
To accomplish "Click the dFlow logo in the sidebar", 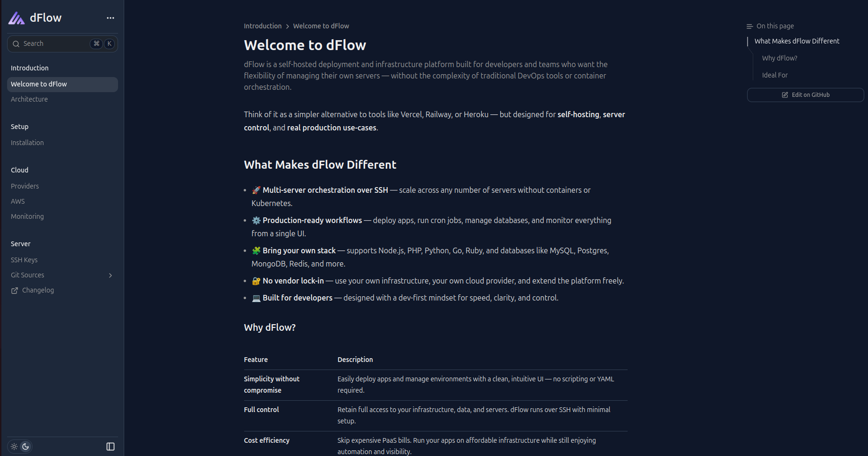I will (x=16, y=17).
